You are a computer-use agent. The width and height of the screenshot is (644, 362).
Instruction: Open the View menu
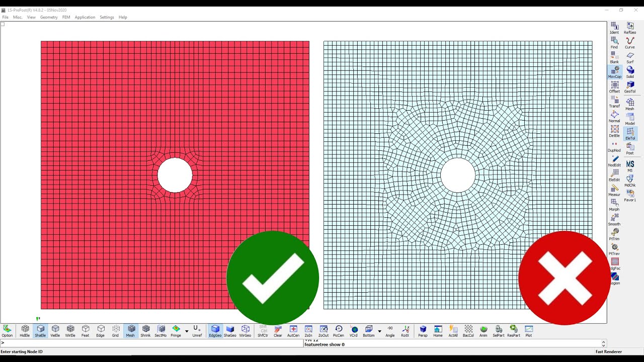point(31,17)
